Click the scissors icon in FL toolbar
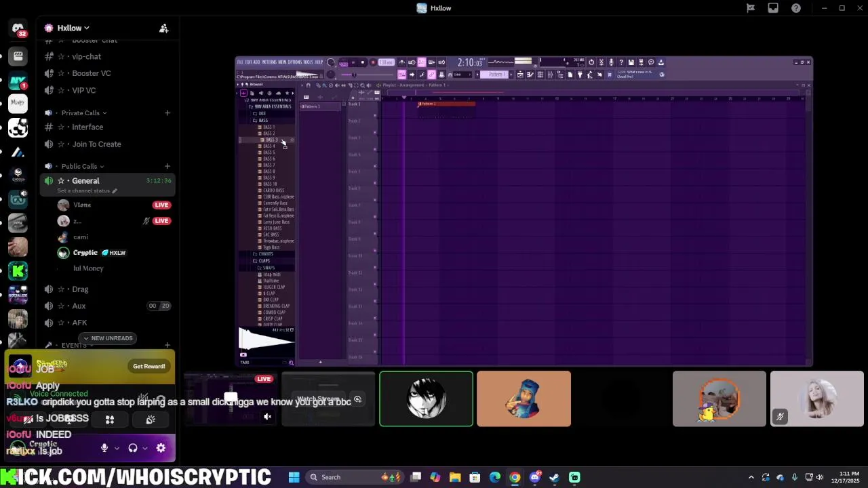 click(601, 62)
